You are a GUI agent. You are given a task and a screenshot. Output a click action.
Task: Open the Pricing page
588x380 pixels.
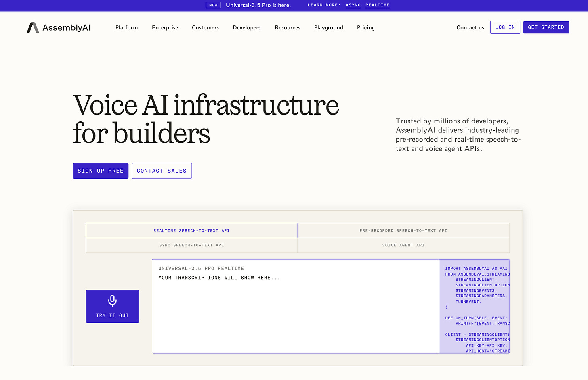[x=366, y=27]
